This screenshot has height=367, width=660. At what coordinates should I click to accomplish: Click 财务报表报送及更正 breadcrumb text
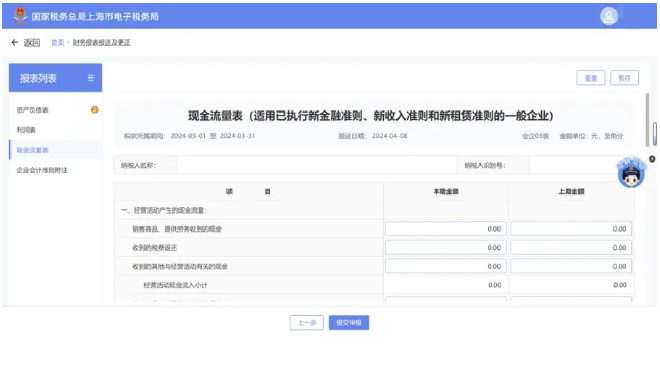(101, 43)
